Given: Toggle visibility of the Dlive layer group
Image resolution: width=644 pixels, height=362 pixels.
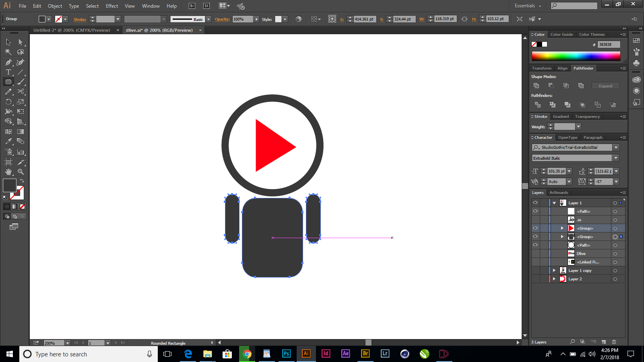Looking at the screenshot, I should click(535, 253).
